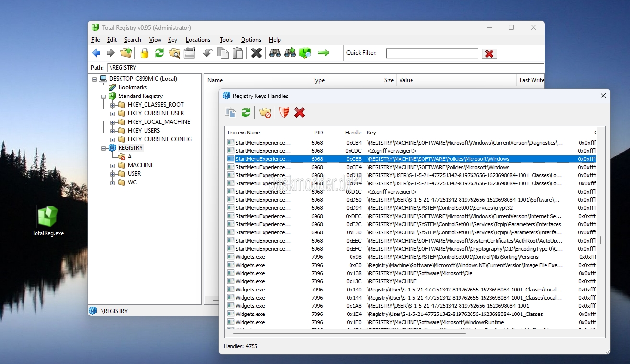The width and height of the screenshot is (630, 364).
Task: Expand HKEY_LOCAL_MACHINE tree node
Action: (113, 122)
